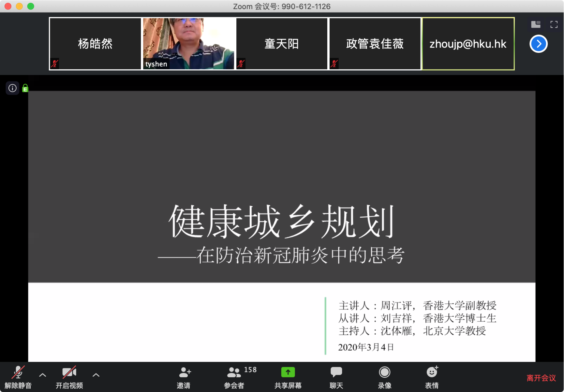Viewport: 564px width, 392px height.
Task: Open the reactions emoji menu
Action: pos(432,372)
